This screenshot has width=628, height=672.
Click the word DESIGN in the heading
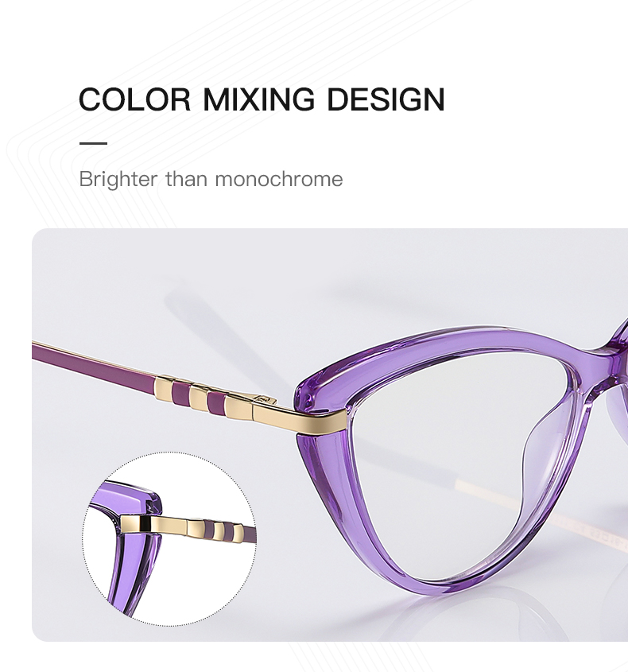386,99
